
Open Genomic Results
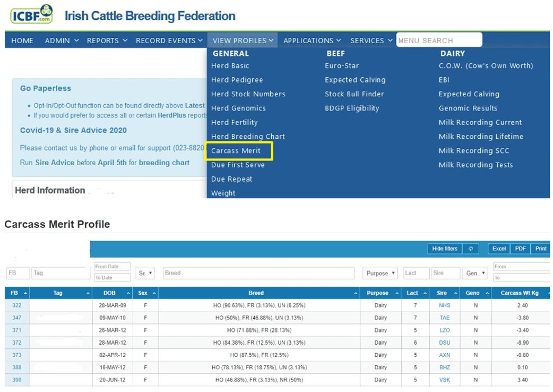tap(468, 108)
